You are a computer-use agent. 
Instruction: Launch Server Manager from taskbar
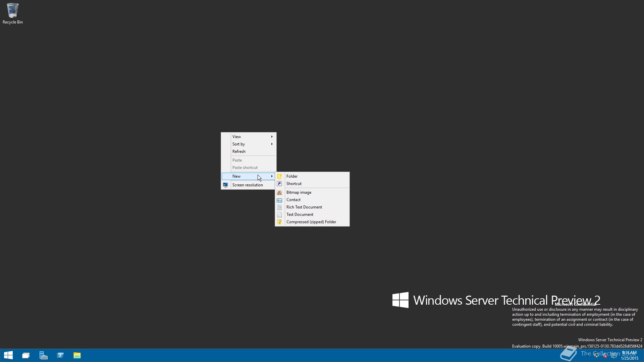point(43,355)
